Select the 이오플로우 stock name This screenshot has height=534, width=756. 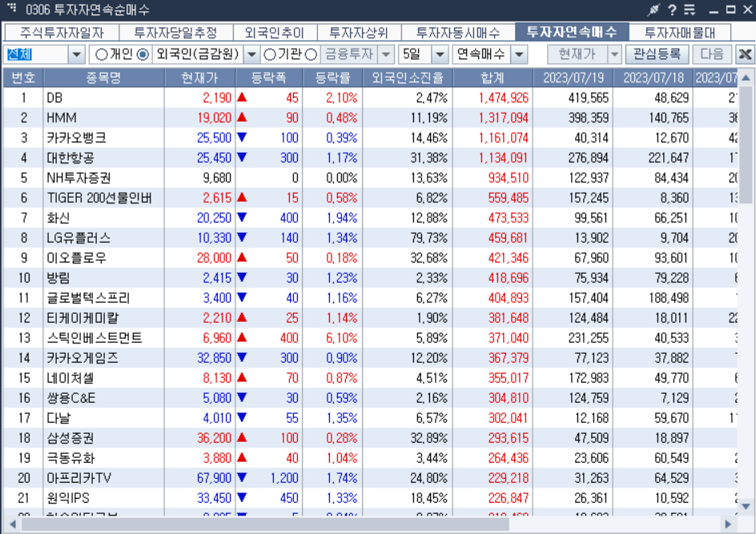(x=76, y=258)
